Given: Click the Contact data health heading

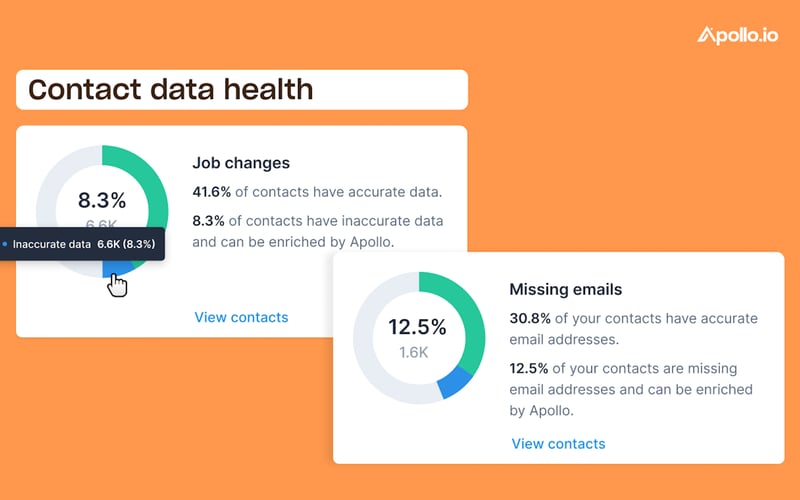Looking at the screenshot, I should tap(170, 89).
